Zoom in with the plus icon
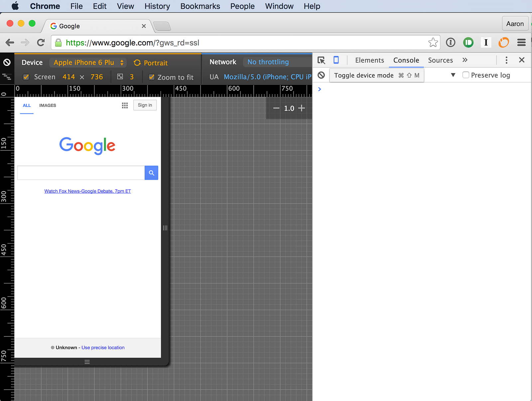 coord(302,108)
